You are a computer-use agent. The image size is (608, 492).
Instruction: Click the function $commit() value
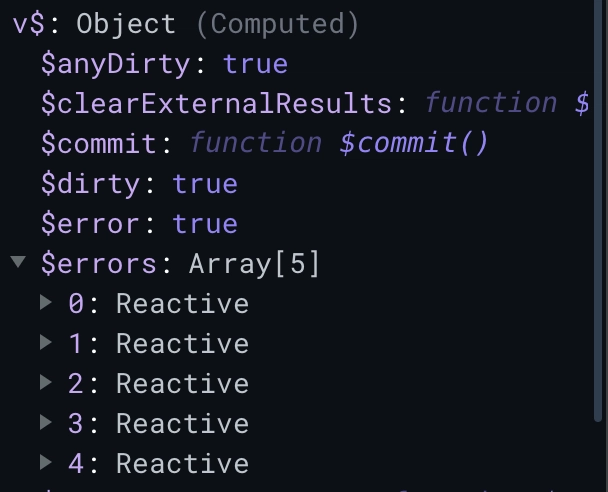pyautogui.click(x=339, y=143)
